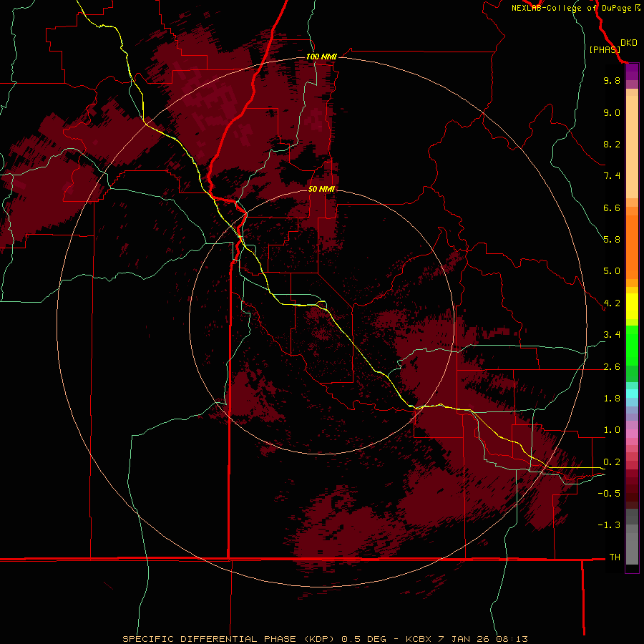
Task: Click the 8.2 value on the color scale
Action: 612,144
